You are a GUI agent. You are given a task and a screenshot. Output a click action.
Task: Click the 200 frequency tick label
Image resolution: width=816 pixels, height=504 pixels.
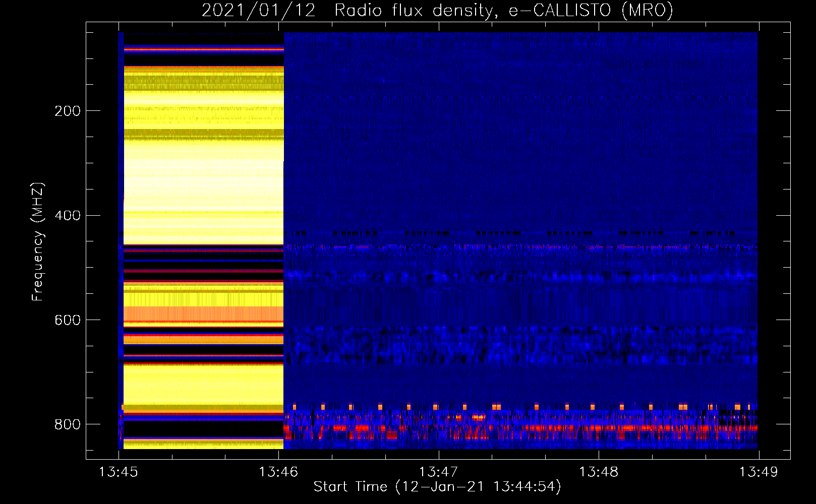coord(68,111)
